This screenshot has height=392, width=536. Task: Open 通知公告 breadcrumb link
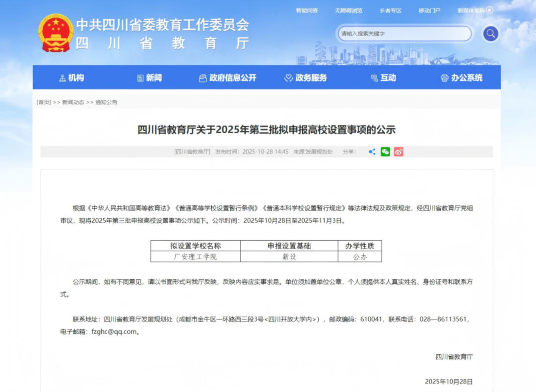click(106, 102)
